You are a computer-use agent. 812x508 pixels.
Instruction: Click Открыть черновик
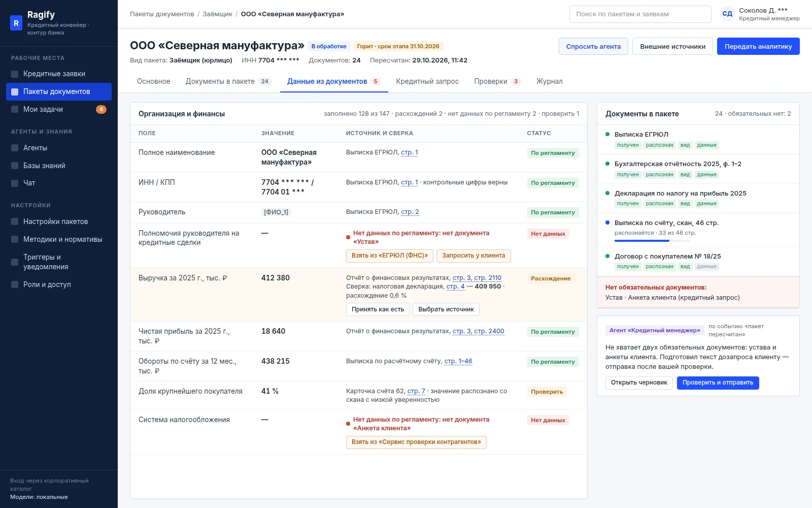click(639, 383)
